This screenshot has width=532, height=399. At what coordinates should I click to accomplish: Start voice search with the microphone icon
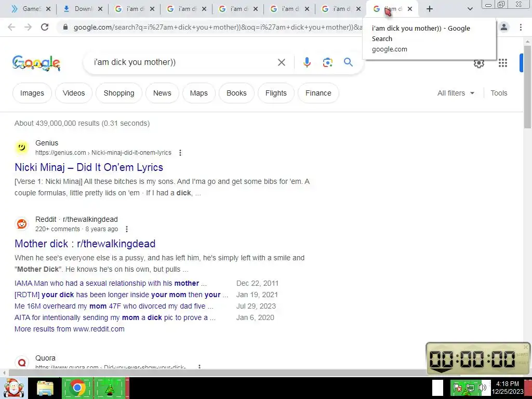(x=307, y=62)
